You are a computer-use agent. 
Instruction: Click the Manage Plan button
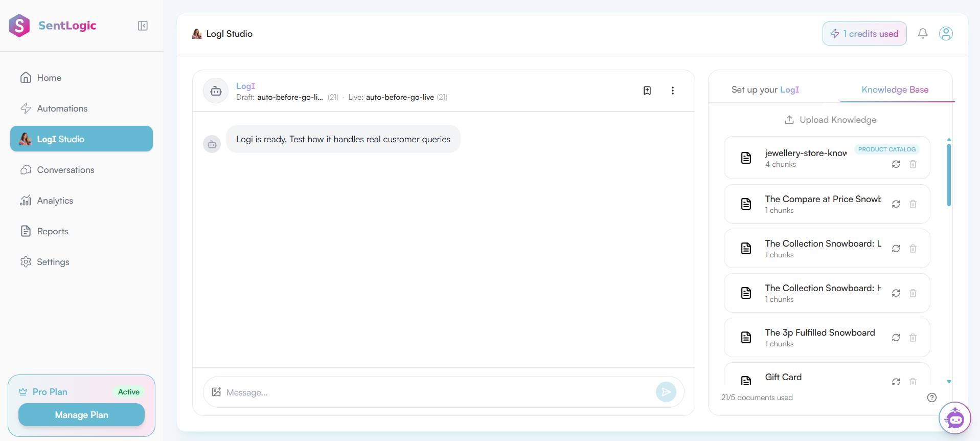tap(81, 415)
